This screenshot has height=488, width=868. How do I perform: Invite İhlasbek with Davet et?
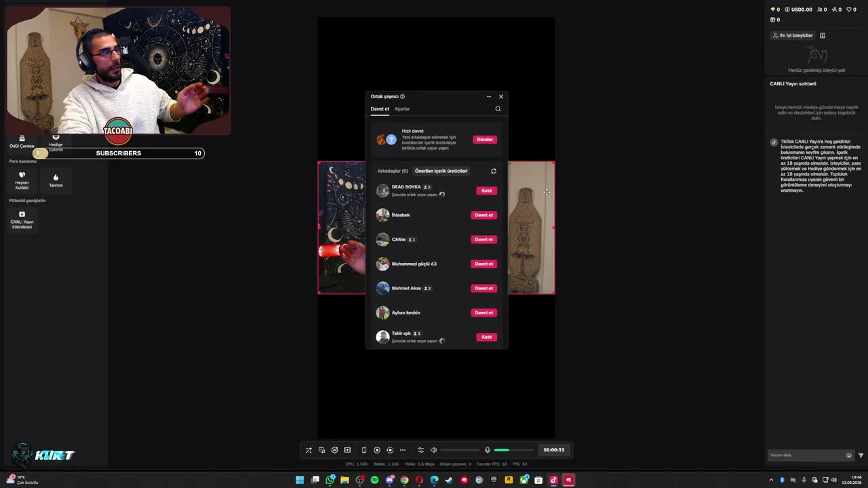tap(484, 215)
